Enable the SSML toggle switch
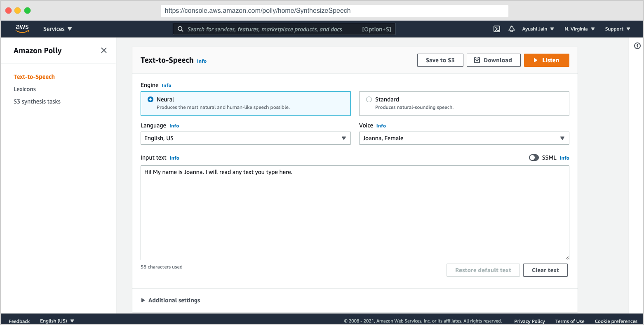 [534, 158]
